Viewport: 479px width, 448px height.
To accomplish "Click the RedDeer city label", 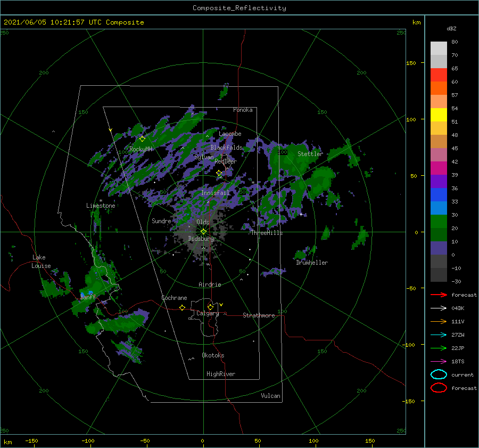I will 226,161.
